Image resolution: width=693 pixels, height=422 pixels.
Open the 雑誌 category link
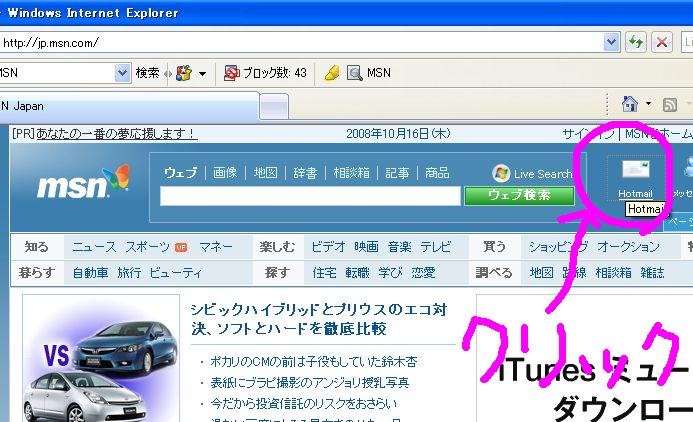(x=652, y=273)
